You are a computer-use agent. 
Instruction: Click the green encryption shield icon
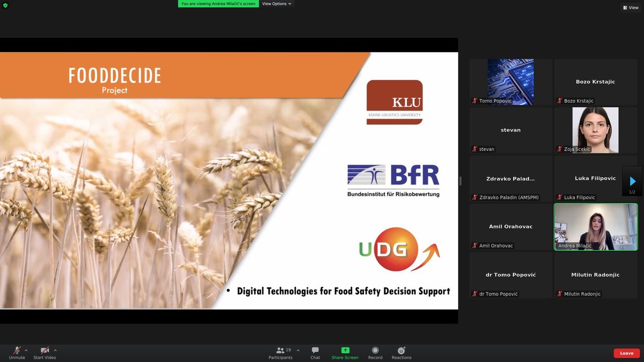pos(5,5)
